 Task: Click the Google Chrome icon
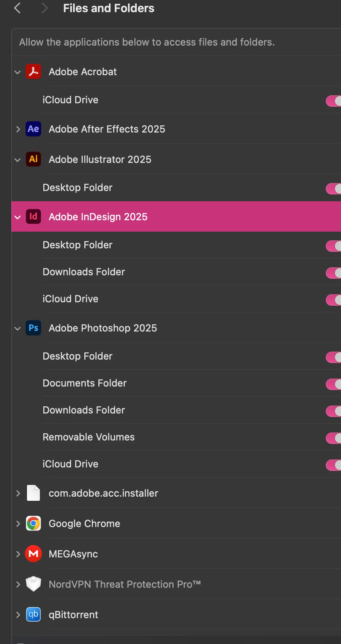[x=33, y=523]
